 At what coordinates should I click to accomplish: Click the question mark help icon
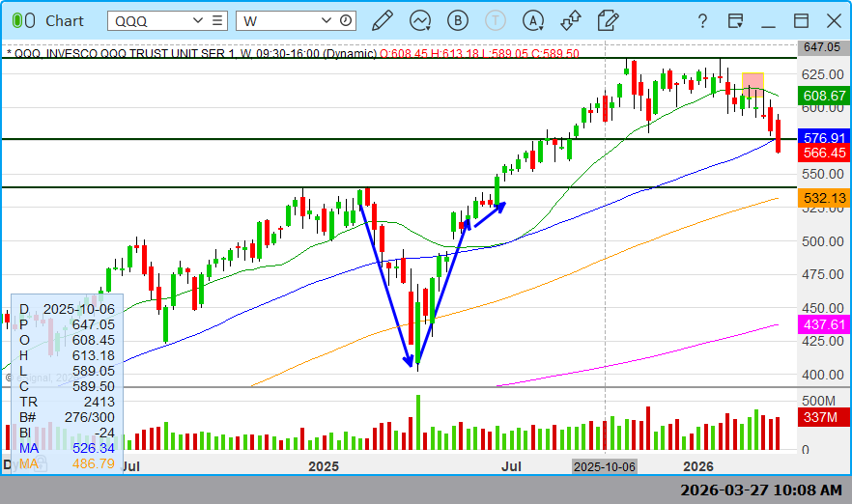(702, 21)
